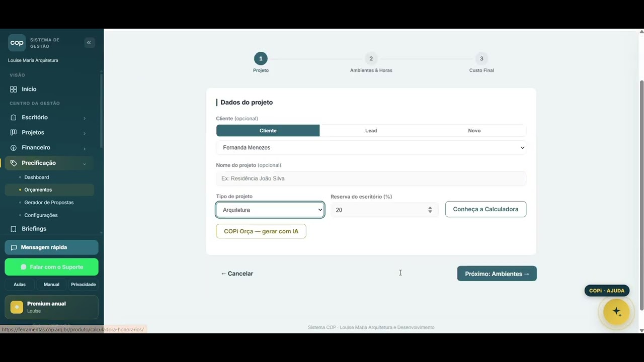Open the COPi sparkle assistant button
The width and height of the screenshot is (644, 362).
[616, 312]
